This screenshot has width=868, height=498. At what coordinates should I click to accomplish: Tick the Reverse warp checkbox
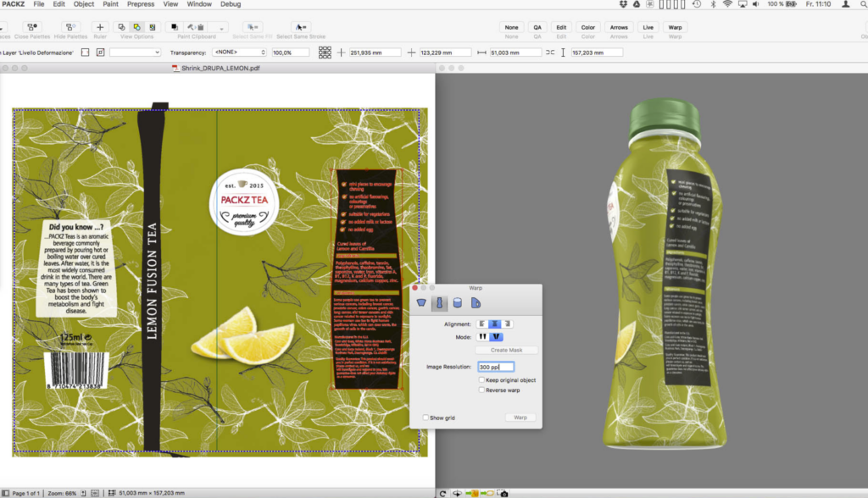click(481, 390)
